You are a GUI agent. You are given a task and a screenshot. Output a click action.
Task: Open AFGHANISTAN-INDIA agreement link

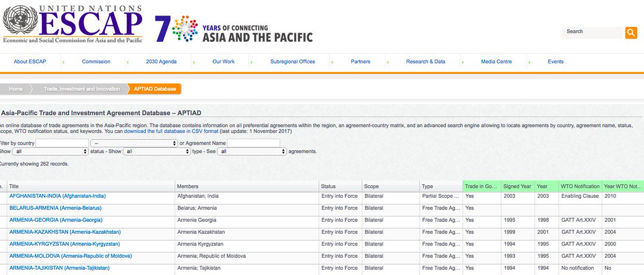(57, 196)
